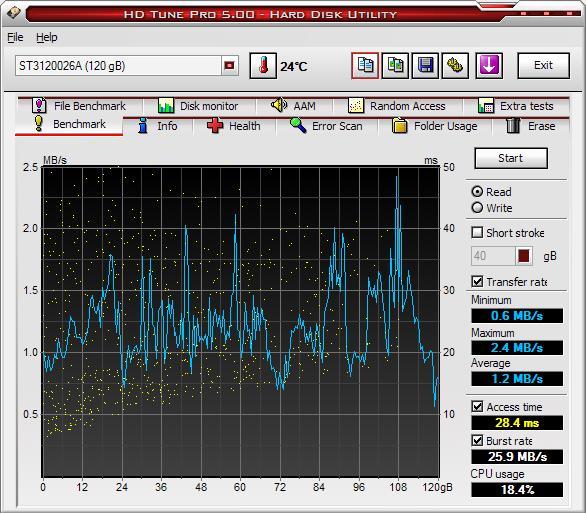
Task: Save screenshot using floppy disk icon
Action: tap(425, 66)
